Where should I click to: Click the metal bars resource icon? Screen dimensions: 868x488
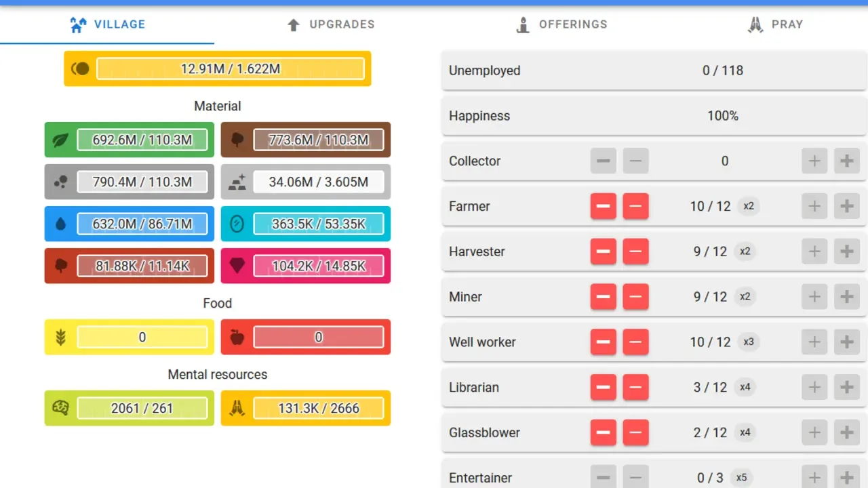tap(237, 182)
